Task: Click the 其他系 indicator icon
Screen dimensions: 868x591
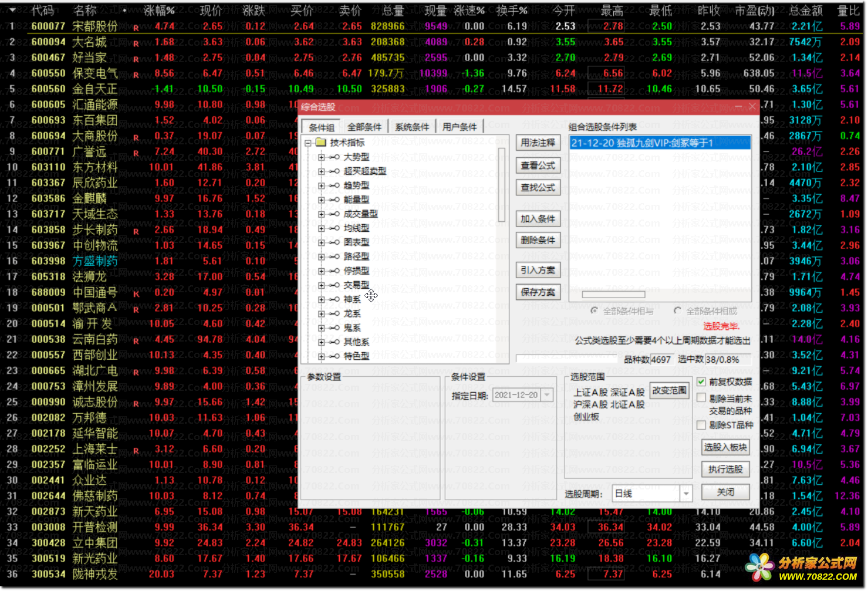Action: click(334, 342)
